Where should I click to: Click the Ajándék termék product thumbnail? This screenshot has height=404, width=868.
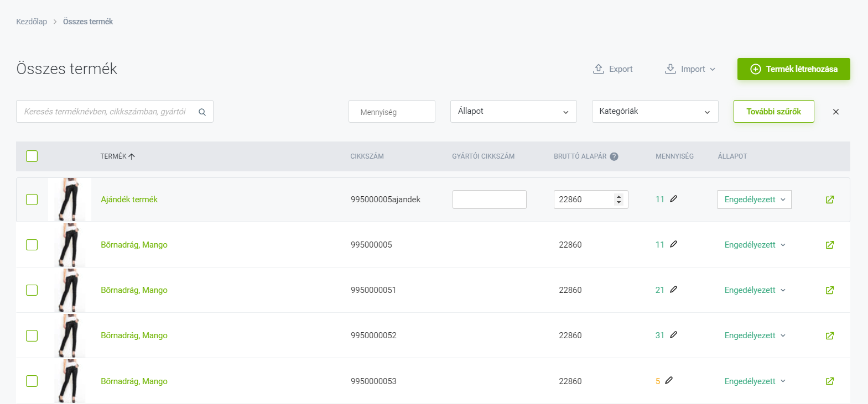[x=70, y=200]
